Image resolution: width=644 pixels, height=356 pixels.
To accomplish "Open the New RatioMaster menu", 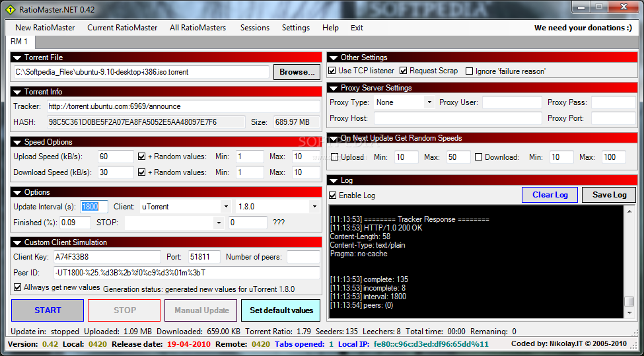I will point(45,28).
